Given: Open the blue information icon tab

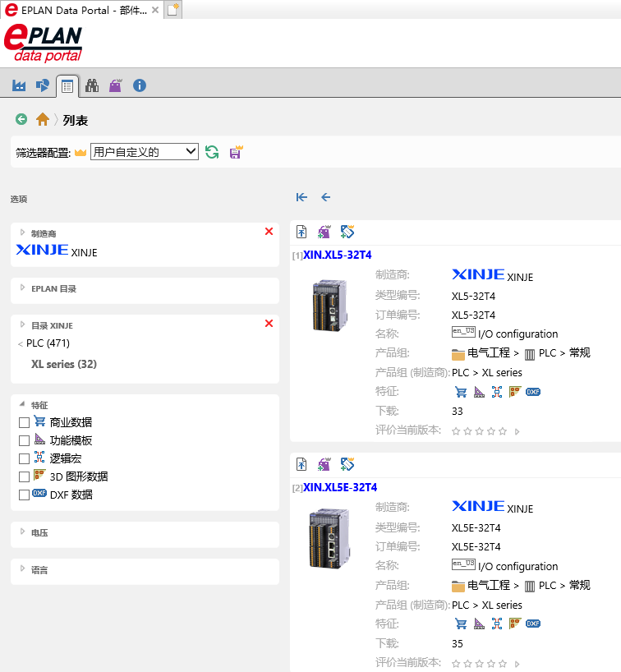Looking at the screenshot, I should 140,85.
